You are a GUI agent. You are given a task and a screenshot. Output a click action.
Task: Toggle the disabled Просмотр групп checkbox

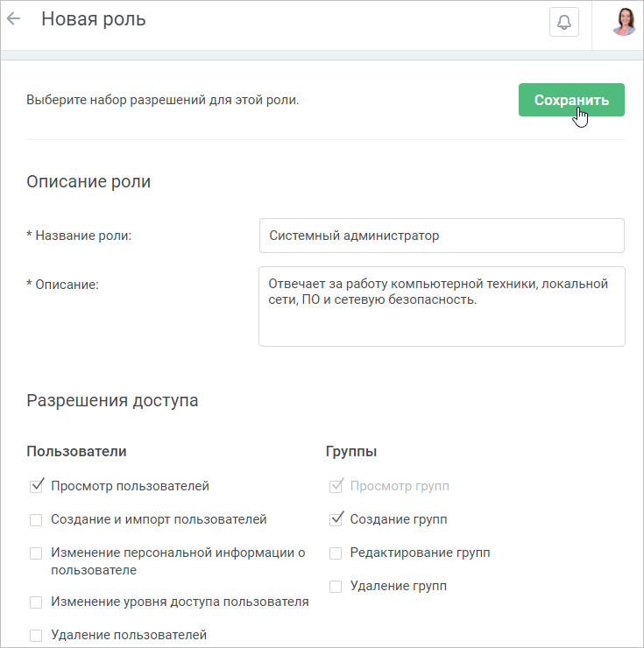pos(336,486)
